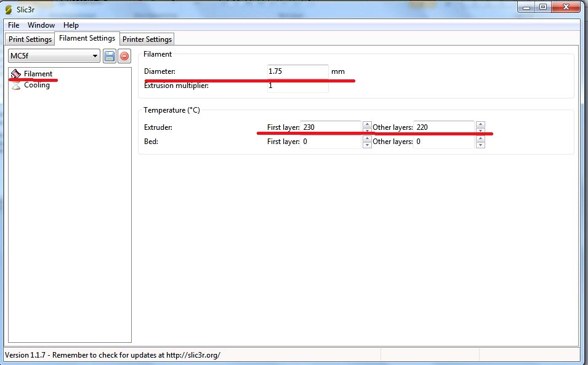Click the filament Diameter input field
The width and height of the screenshot is (588, 365).
(298, 71)
